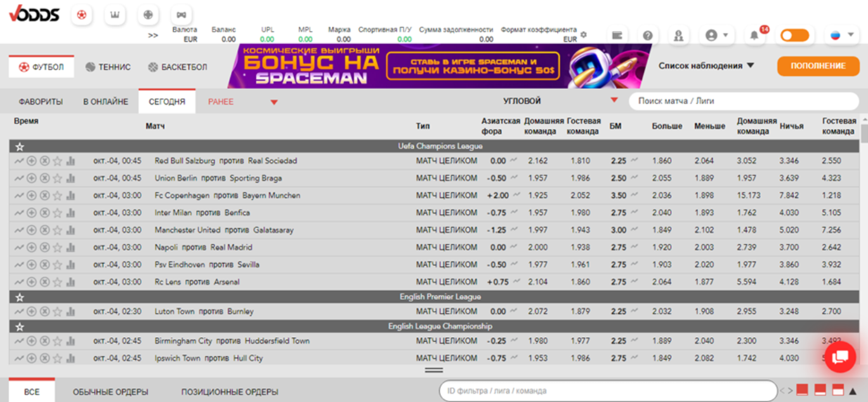Collapse bottom panel with black up arrow
Viewport: 868px width, 402px height.
coord(853,391)
